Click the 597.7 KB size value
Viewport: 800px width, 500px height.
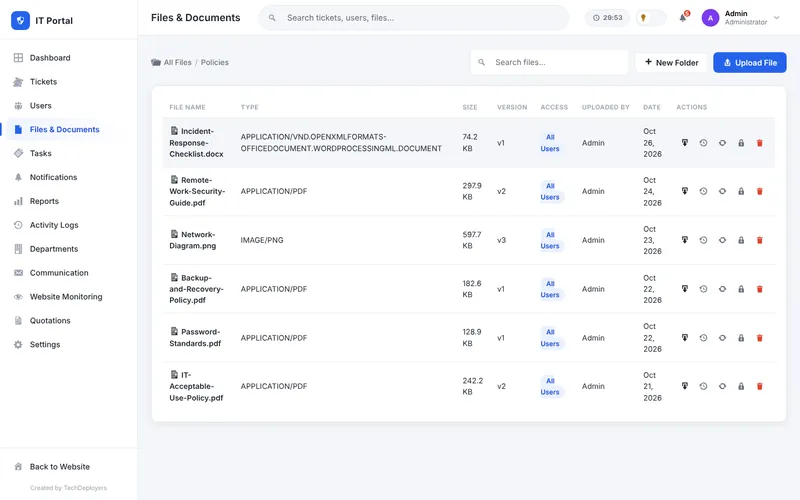(471, 240)
